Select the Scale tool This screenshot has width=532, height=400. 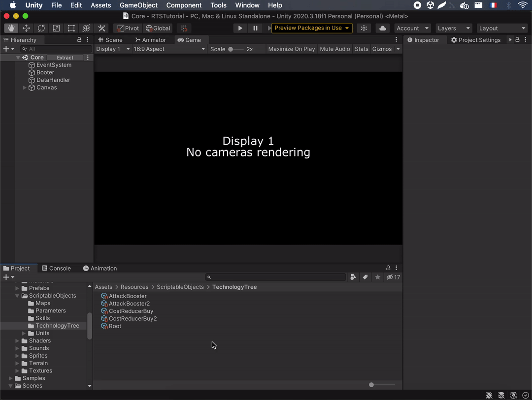[x=56, y=28]
